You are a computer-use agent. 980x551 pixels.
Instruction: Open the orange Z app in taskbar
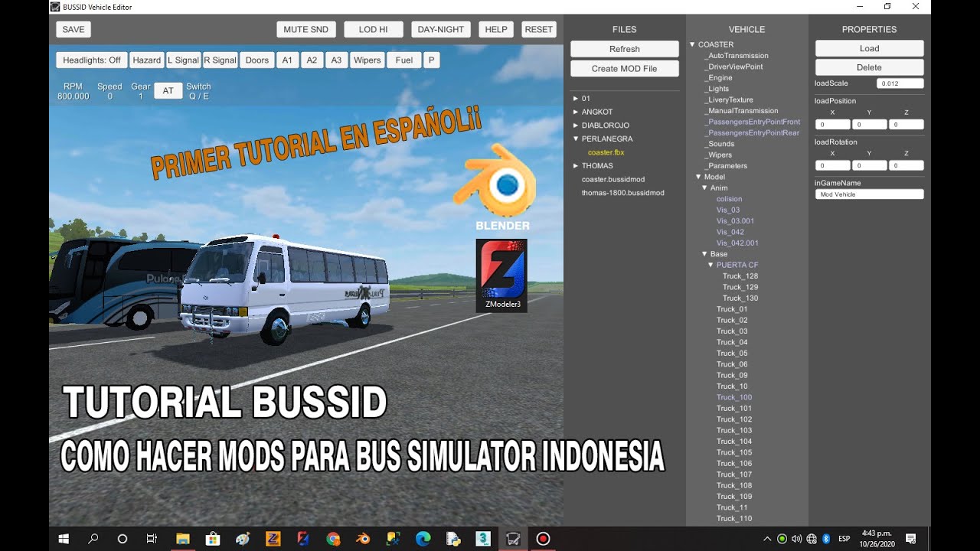[x=273, y=539]
